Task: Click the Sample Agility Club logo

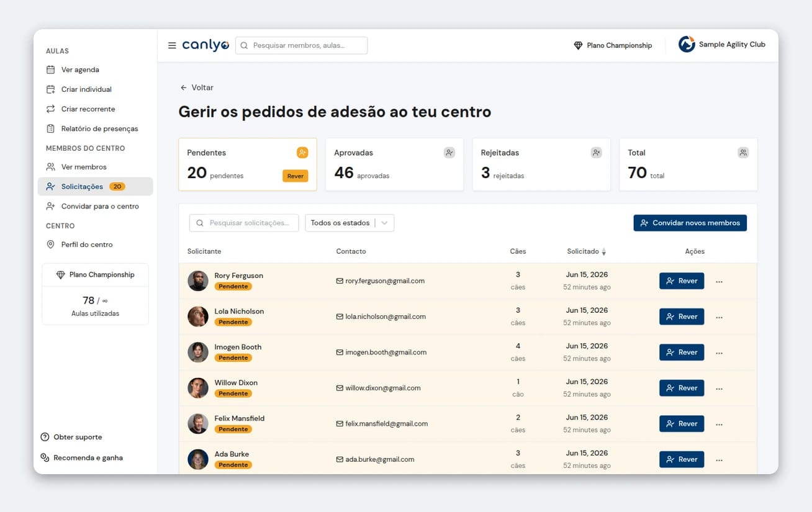Action: coord(687,45)
